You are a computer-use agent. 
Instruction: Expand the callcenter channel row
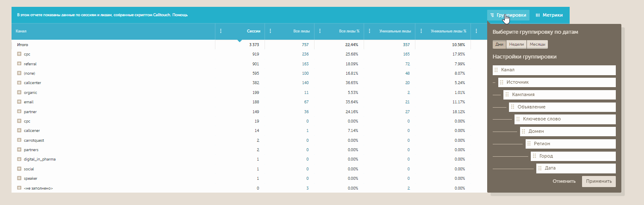[x=19, y=83]
